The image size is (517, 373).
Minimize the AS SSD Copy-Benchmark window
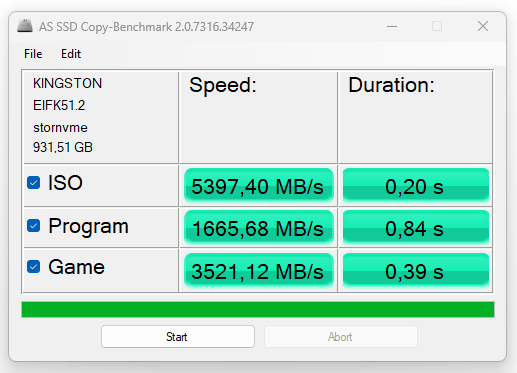tap(392, 26)
